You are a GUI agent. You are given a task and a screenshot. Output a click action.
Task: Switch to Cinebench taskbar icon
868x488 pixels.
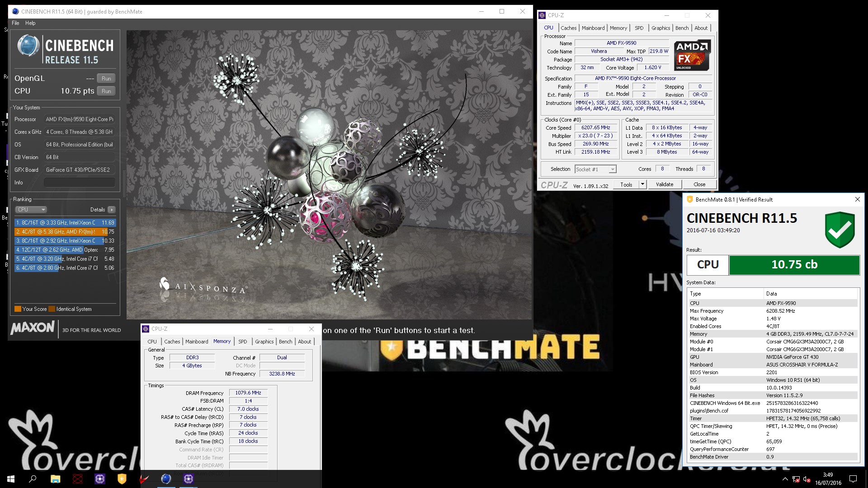coord(166,479)
